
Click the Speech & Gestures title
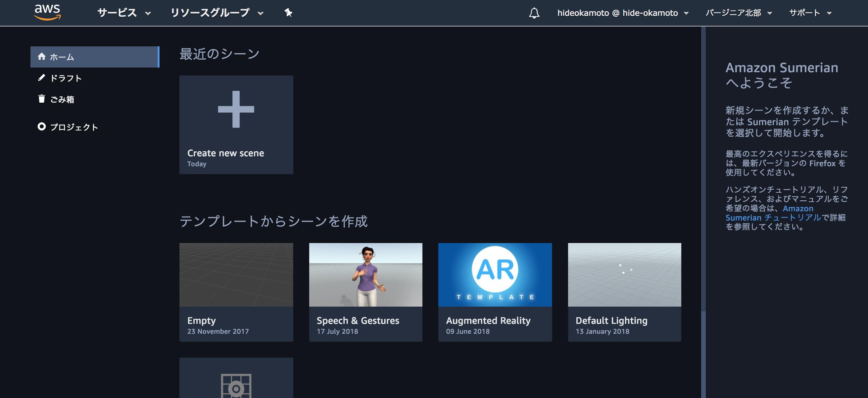coord(358,320)
